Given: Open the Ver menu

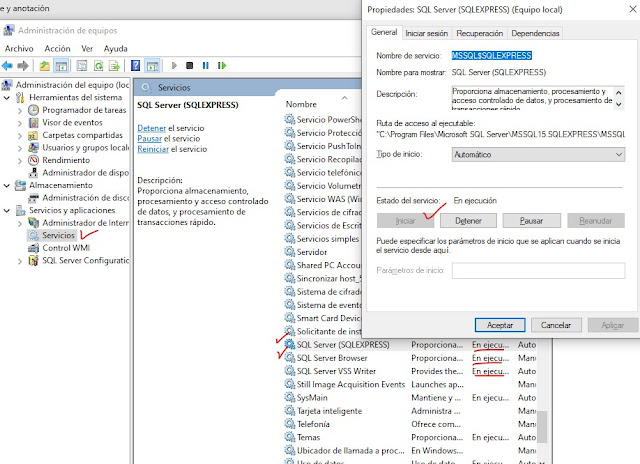Looking at the screenshot, I should click(x=87, y=49).
